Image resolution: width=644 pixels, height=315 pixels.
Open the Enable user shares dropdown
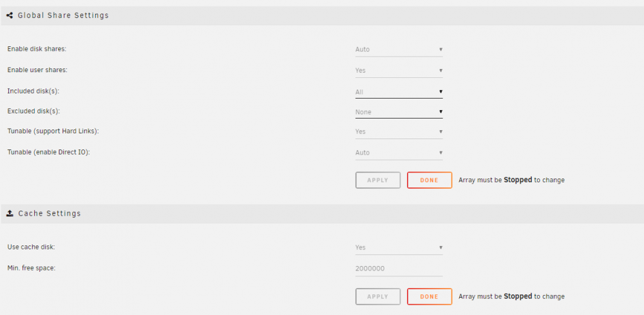coord(399,71)
